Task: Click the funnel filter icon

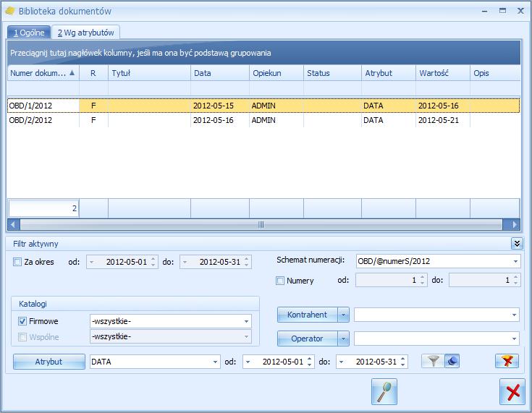Action: (x=433, y=361)
